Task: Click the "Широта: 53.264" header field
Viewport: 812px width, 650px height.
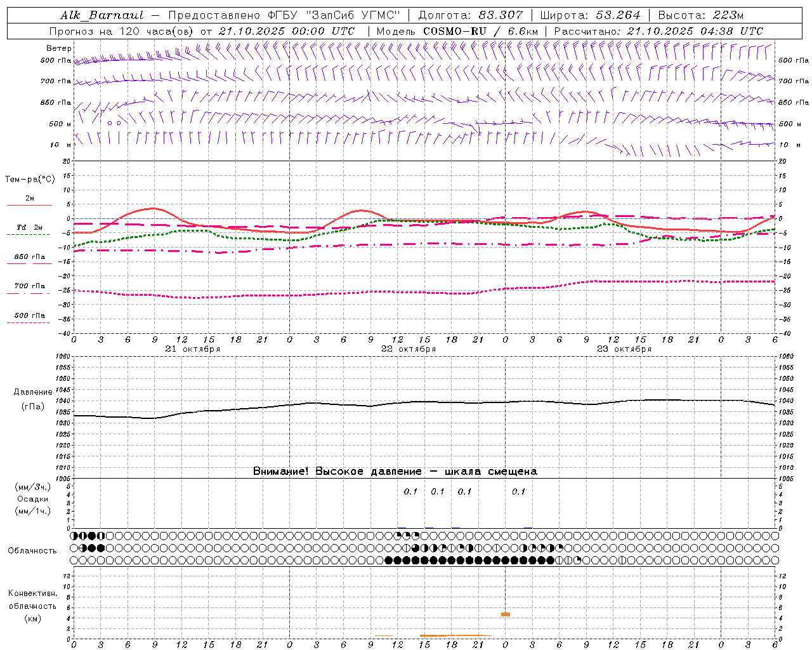Action: pos(590,15)
